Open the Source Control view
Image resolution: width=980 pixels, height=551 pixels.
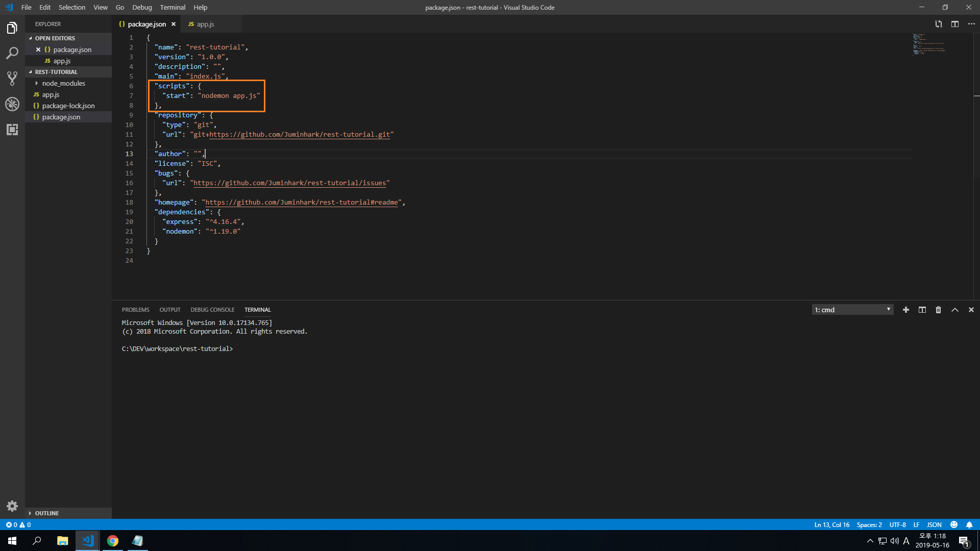pyautogui.click(x=12, y=79)
